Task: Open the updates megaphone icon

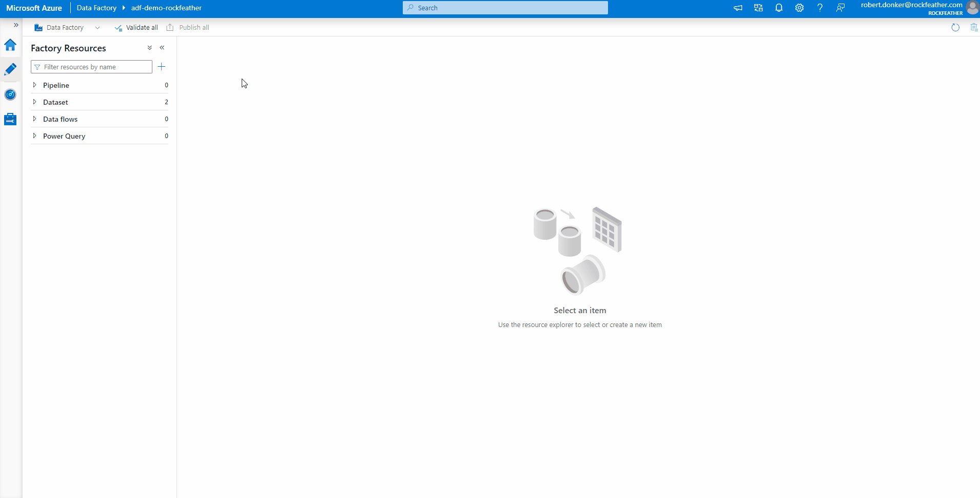Action: (738, 8)
